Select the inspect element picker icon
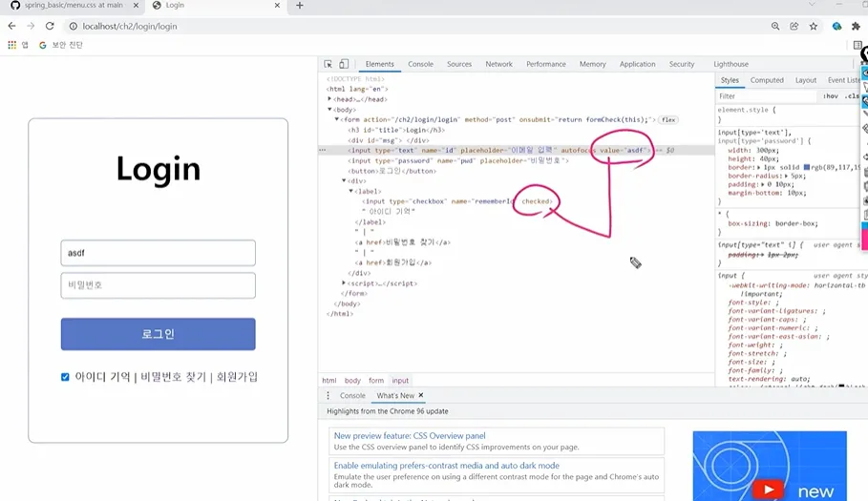 (328, 64)
